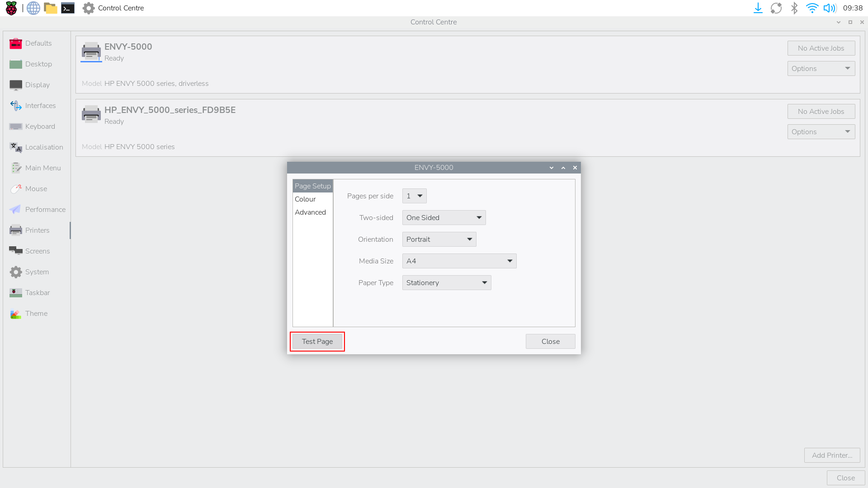Go to the Localisation section label
Viewport: 868px width, 488px height.
pos(44,147)
